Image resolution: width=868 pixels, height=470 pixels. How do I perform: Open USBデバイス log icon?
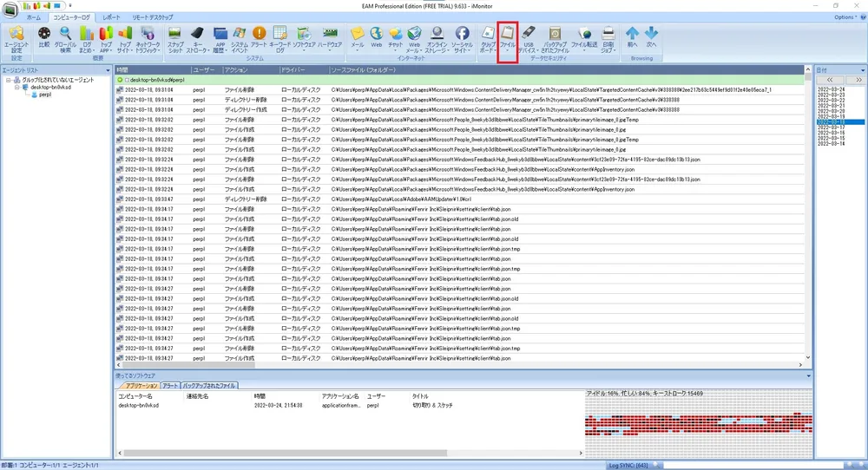[x=528, y=39]
